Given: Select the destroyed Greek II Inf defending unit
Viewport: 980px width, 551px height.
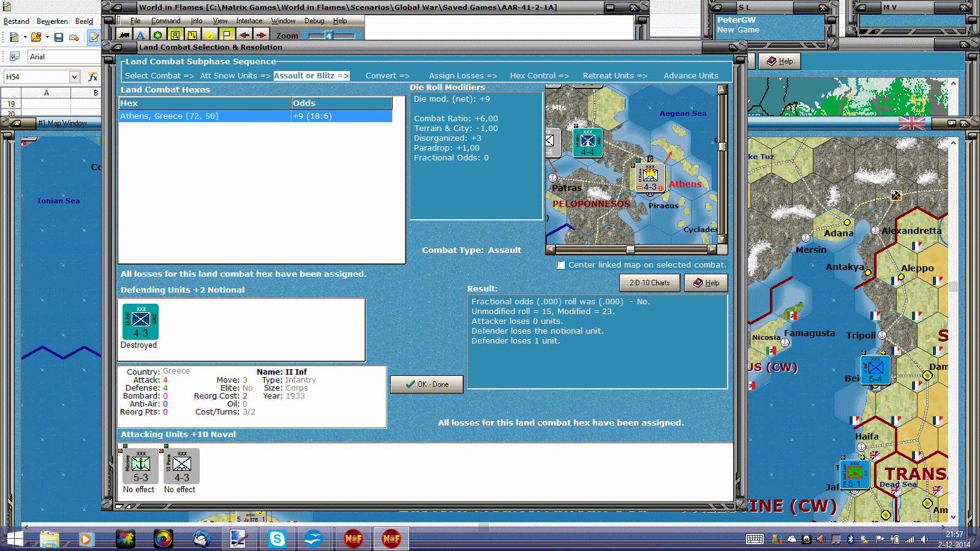Looking at the screenshot, I should [x=141, y=321].
